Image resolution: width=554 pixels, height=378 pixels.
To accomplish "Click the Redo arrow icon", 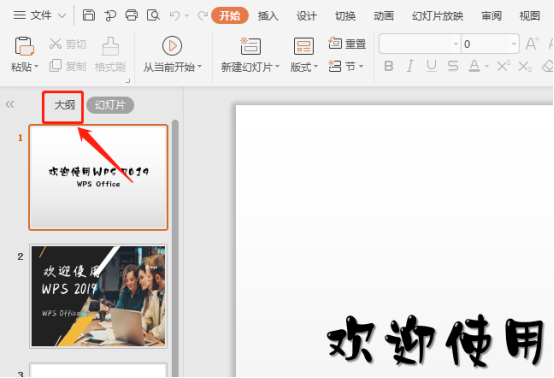I will tap(203, 16).
